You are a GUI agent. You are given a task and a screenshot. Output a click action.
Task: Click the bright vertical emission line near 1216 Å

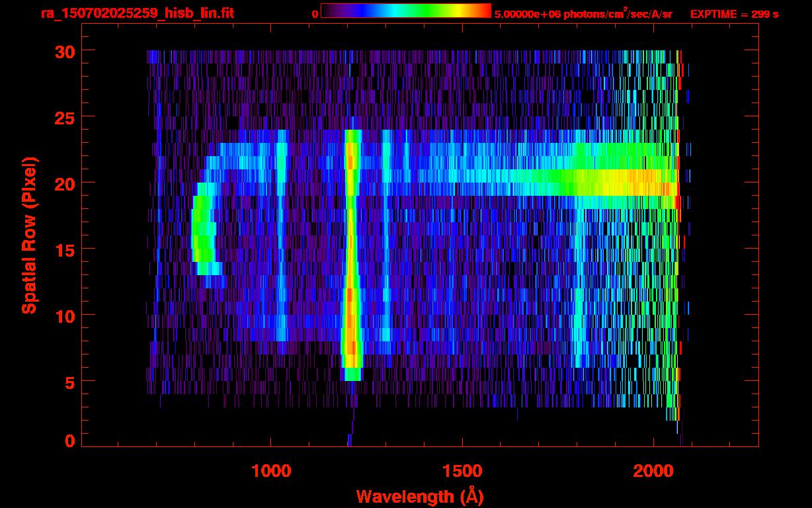click(352, 255)
